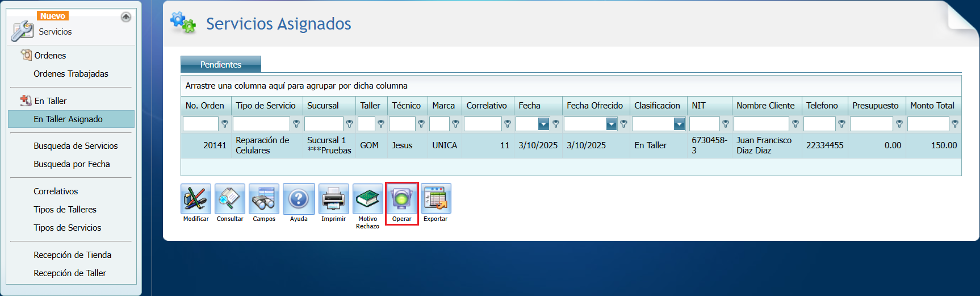980x296 pixels.
Task: Click the Ordenes clipboard icon
Action: (26, 55)
